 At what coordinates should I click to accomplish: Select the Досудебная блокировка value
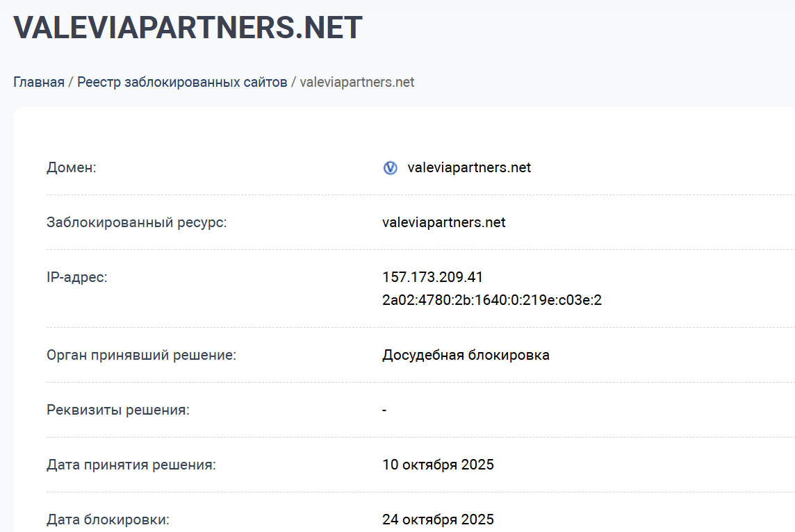click(466, 354)
